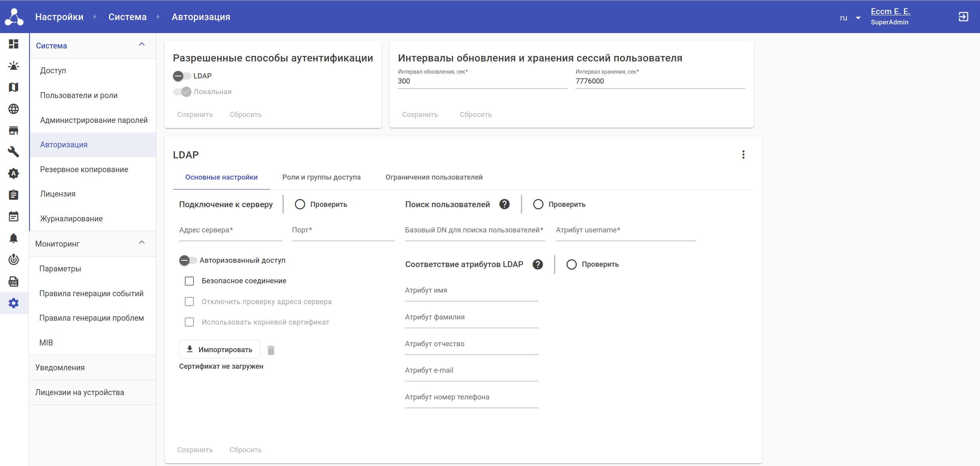Click the wrench tools icon
This screenshot has width=980, height=466.
tap(14, 152)
